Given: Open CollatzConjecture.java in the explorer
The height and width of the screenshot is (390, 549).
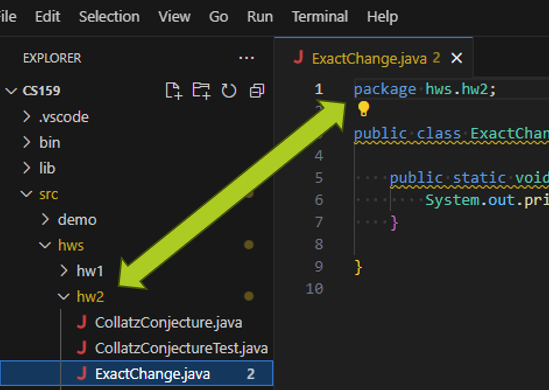Looking at the screenshot, I should click(x=168, y=322).
